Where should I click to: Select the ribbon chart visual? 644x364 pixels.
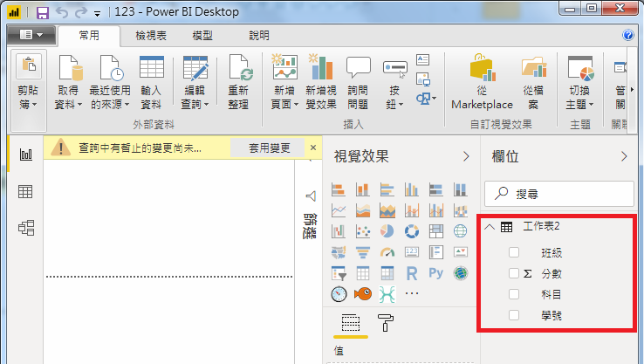(461, 210)
